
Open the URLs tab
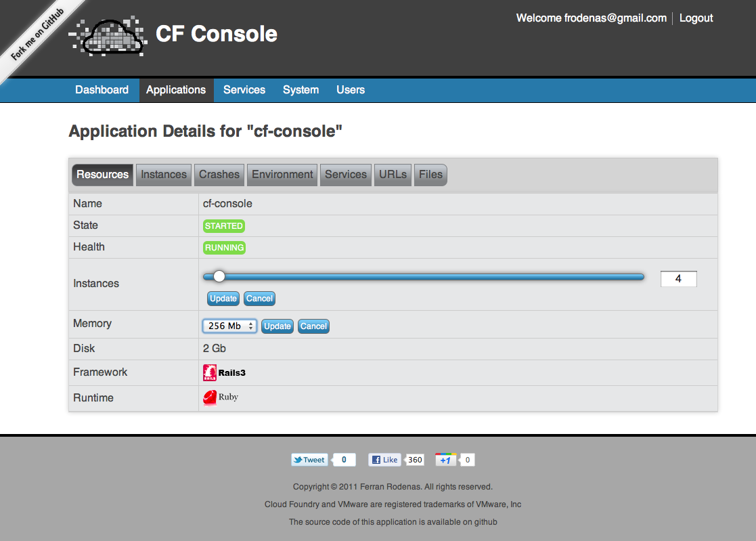click(393, 175)
